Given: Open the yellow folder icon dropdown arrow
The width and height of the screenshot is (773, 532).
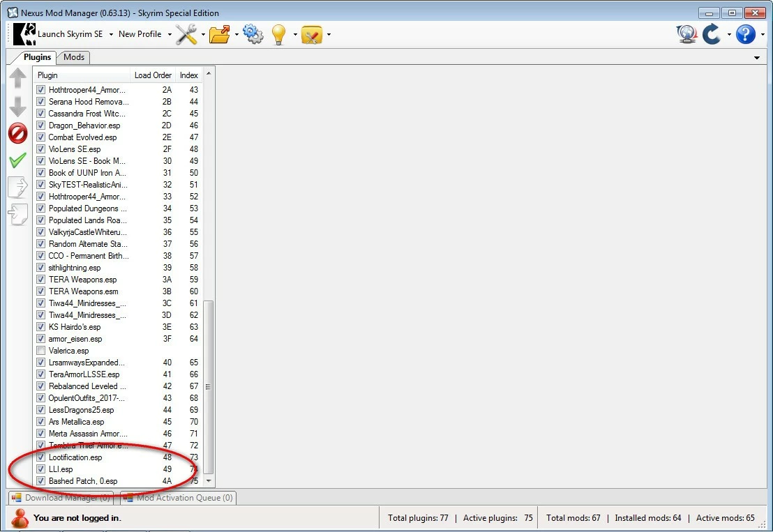Looking at the screenshot, I should coord(329,34).
